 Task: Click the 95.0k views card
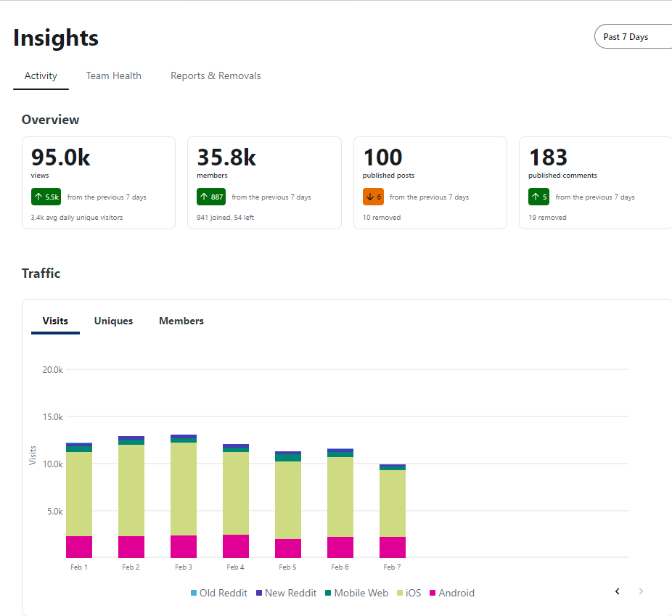point(99,183)
